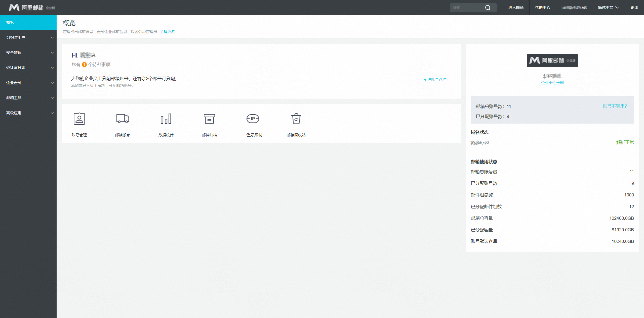Focus the 搜索 search input field
Screen dimensions: 644x318
tap(467, 8)
